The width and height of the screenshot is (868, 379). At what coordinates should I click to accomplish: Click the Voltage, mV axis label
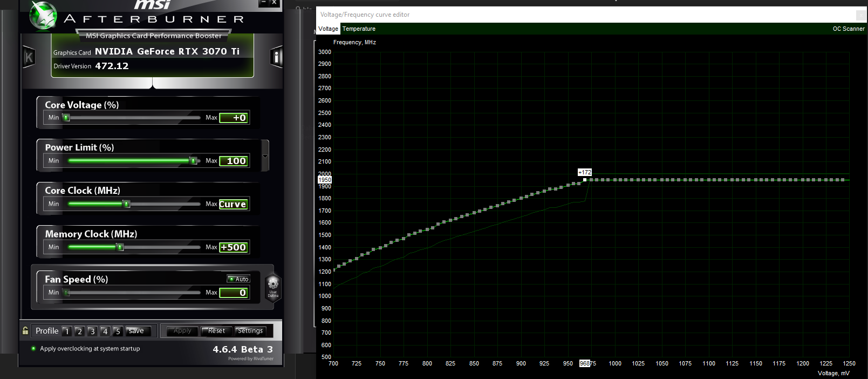coord(833,373)
